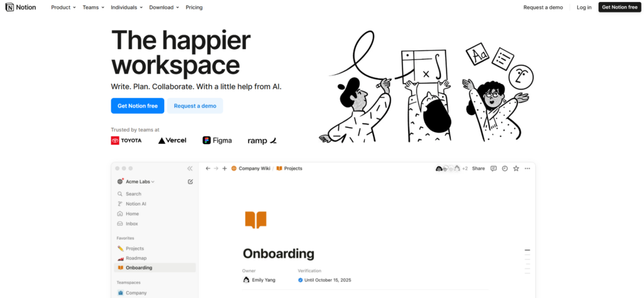Open the Download menu
Viewport: 644px width, 298px height.
click(164, 8)
